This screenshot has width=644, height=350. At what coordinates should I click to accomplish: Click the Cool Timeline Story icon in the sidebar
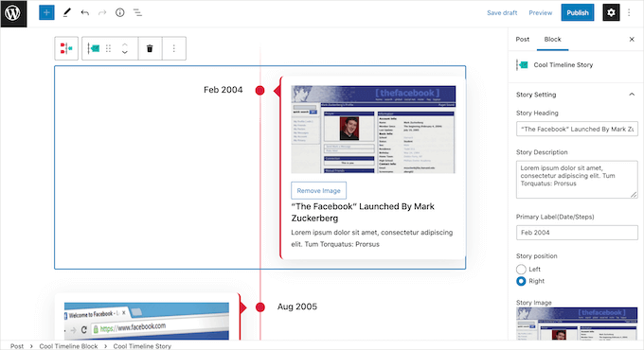click(x=522, y=65)
